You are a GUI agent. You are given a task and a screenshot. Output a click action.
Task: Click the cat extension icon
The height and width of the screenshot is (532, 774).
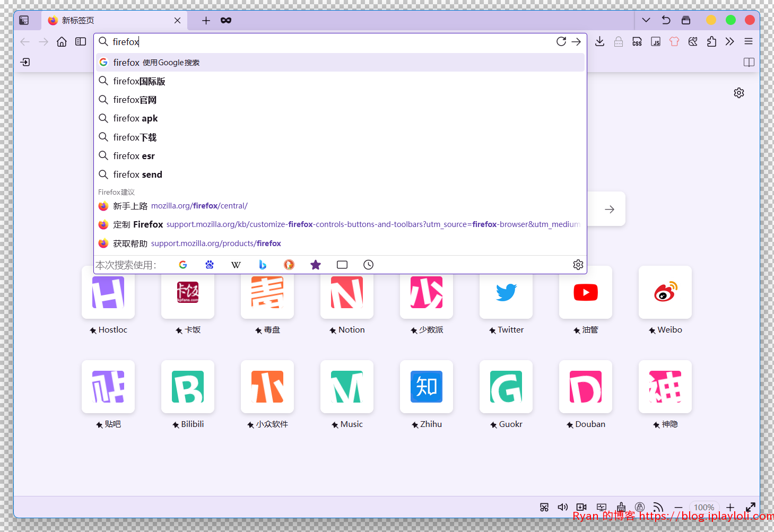point(693,42)
